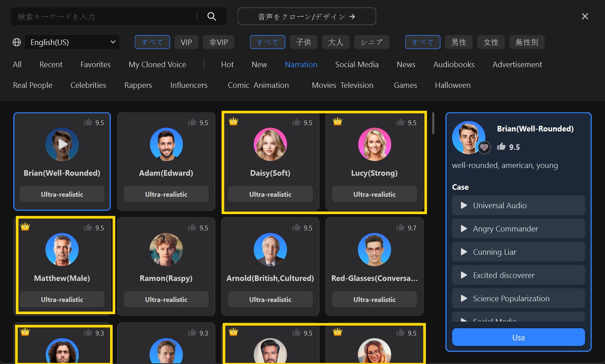This screenshot has width=605, height=364.
Task: Open the News category tab
Action: coord(406,64)
